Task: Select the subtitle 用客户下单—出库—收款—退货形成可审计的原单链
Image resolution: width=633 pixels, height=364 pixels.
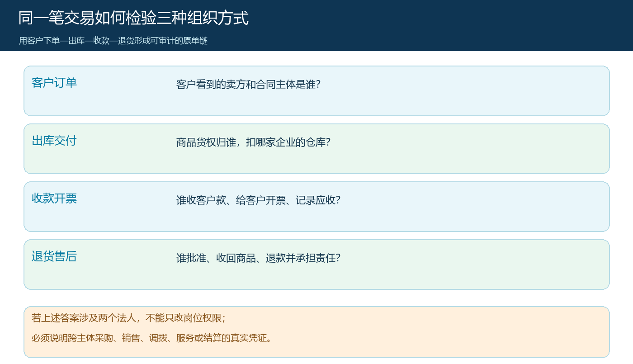Action: tap(113, 41)
